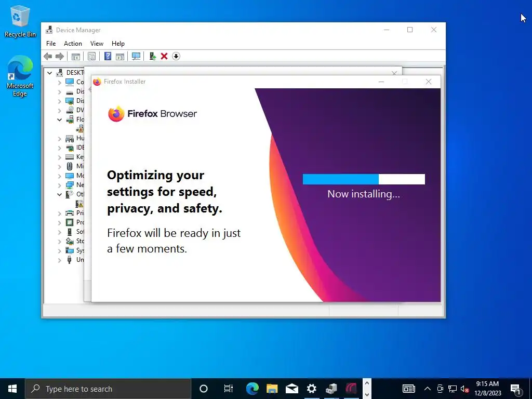
Task: Click the Cortana circle on the taskbar
Action: [204, 389]
